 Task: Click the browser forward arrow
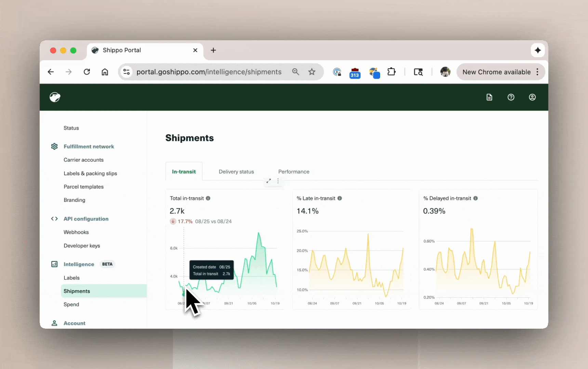[x=69, y=72]
